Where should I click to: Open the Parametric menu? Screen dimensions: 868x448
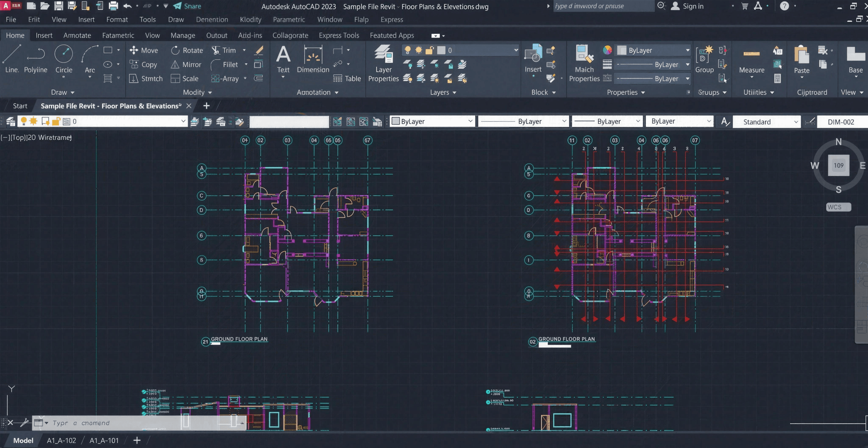coord(289,20)
